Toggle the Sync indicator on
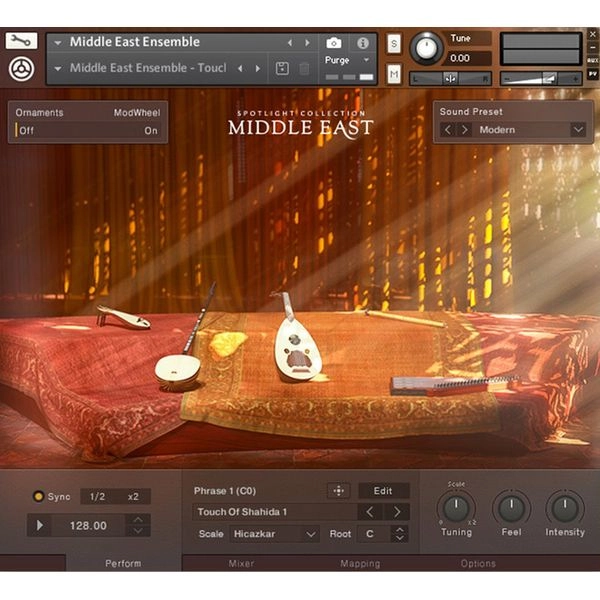 click(39, 496)
